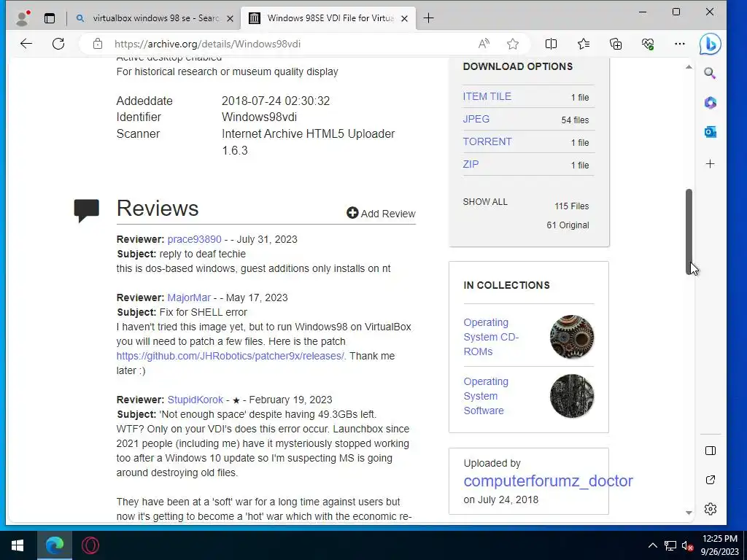
Task: Open the network status tray icon
Action: pos(670,545)
